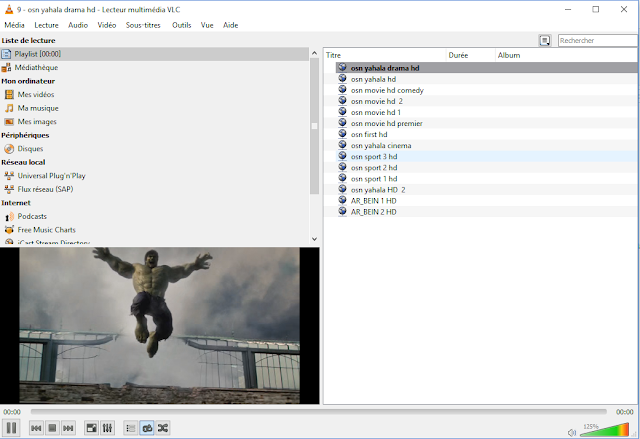The width and height of the screenshot is (640, 439).
Task: Open the Vue menu
Action: (x=207, y=25)
